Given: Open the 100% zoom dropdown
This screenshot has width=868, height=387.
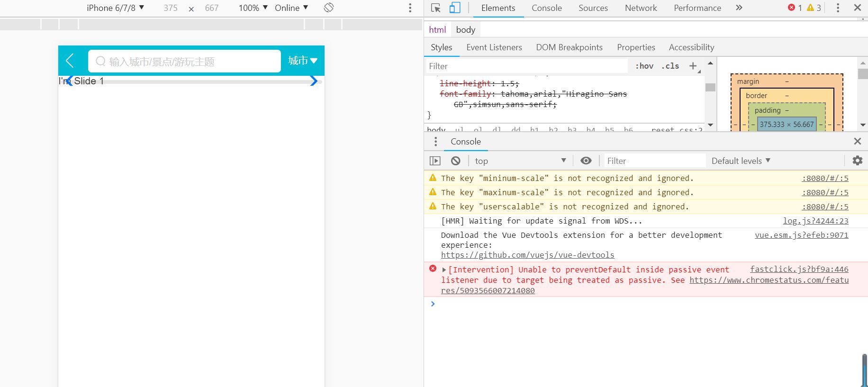Looking at the screenshot, I should tap(253, 8).
